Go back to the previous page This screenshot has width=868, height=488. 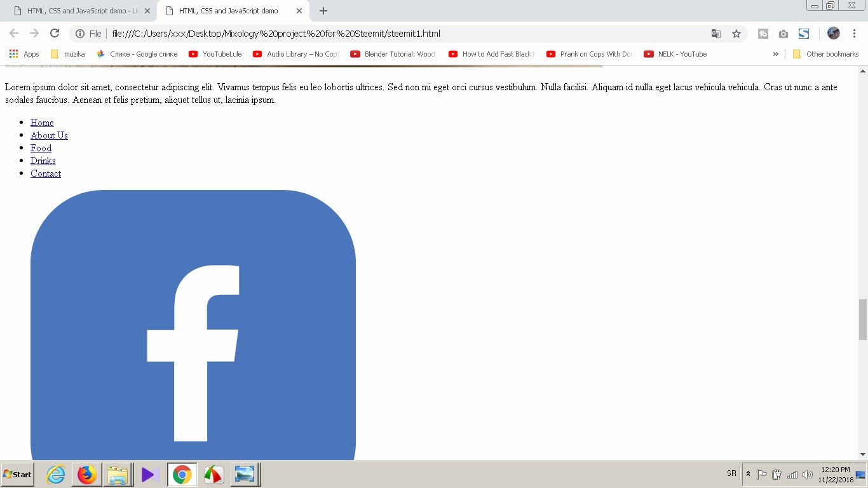(14, 34)
